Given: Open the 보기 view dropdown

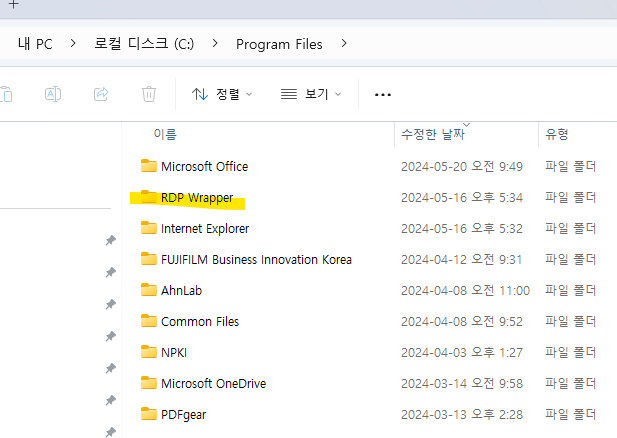Looking at the screenshot, I should (x=311, y=94).
